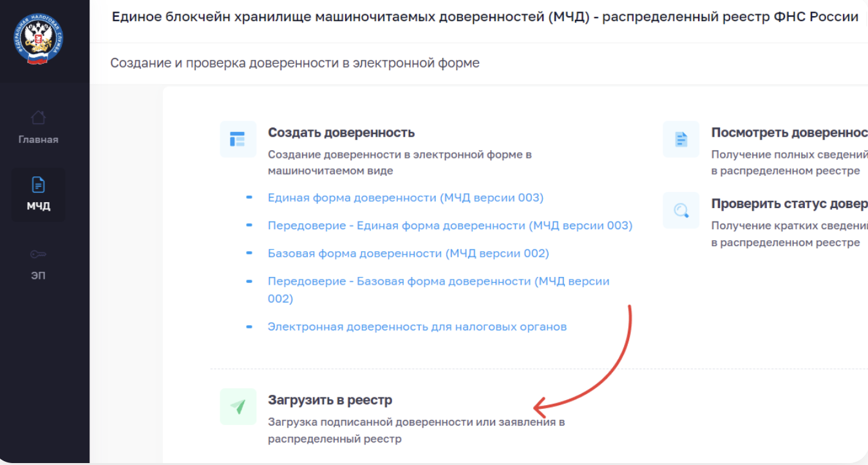The width and height of the screenshot is (868, 465).
Task: Select the ЭП label in the sidebar
Action: [x=38, y=276]
